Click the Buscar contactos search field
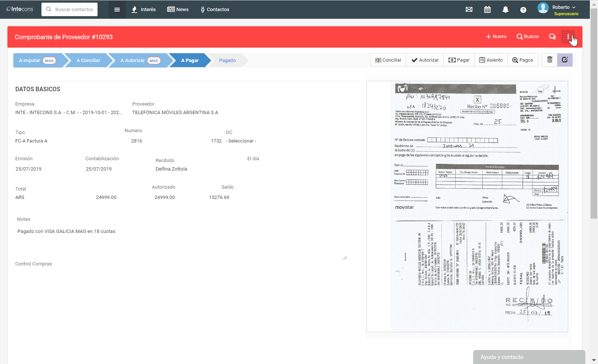Screen dimensions: 598x364 pyautogui.click(x=70, y=10)
